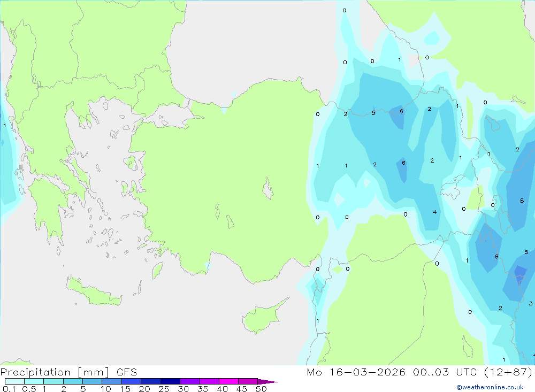This screenshot has height=392, width=535.
Task: Select the '0.5' legend scale label
Action: click(29, 389)
